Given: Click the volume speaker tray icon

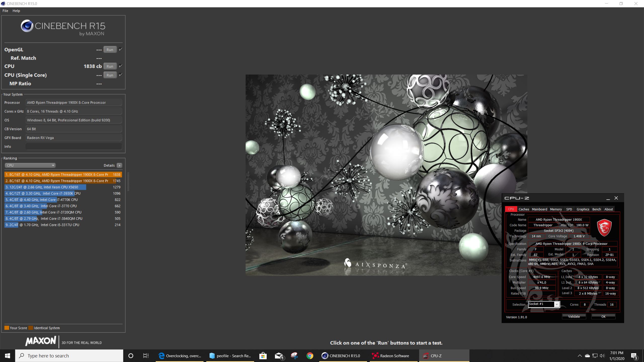Looking at the screenshot, I should (602, 356).
